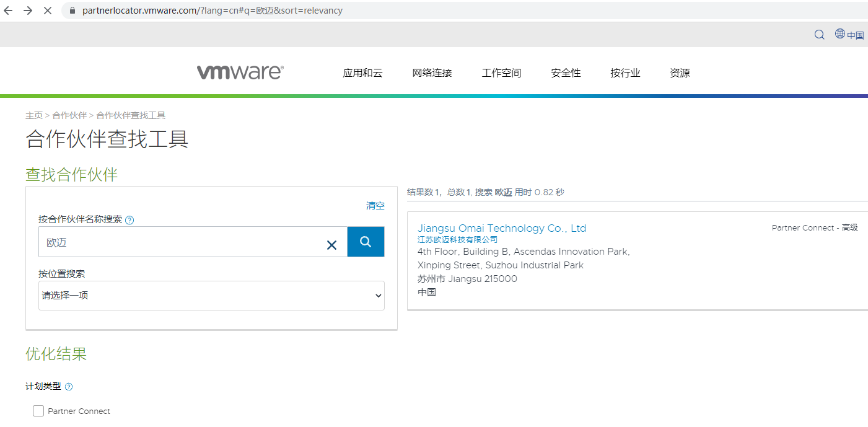The image size is (868, 427).
Task: View site security via the padlock icon
Action: click(x=72, y=11)
